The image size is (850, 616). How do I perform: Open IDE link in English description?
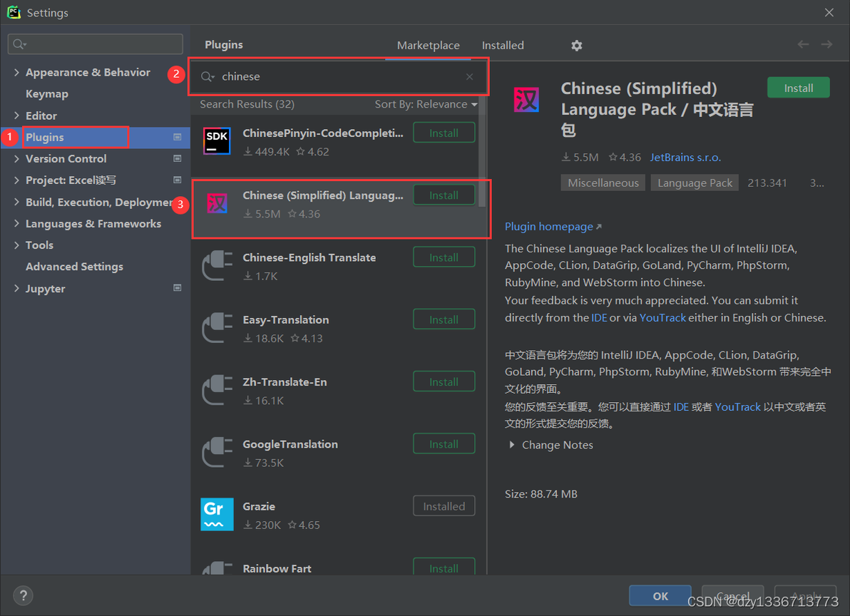(x=599, y=317)
